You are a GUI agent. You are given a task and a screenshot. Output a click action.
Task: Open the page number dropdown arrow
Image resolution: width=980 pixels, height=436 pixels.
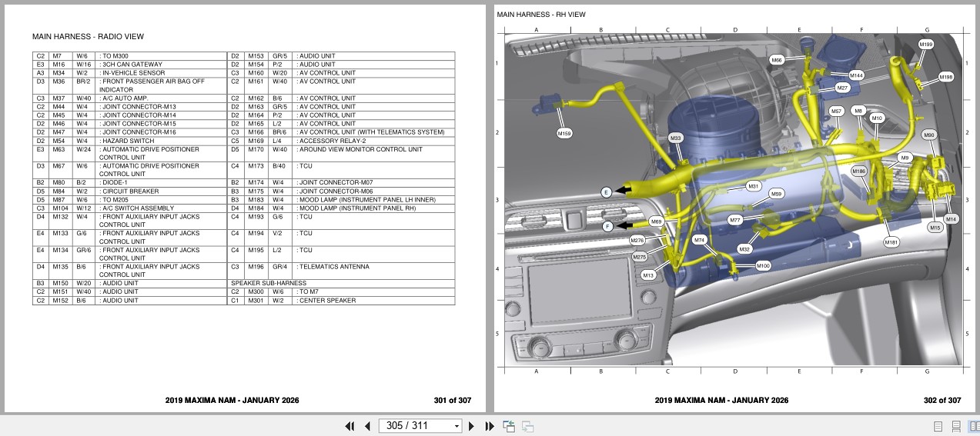(x=457, y=426)
